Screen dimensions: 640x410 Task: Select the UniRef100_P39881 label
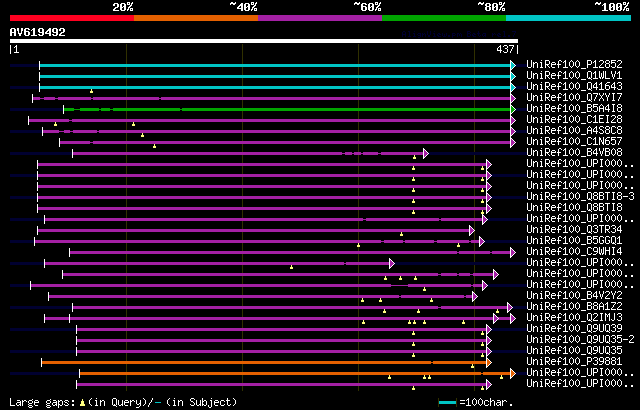coord(574,362)
